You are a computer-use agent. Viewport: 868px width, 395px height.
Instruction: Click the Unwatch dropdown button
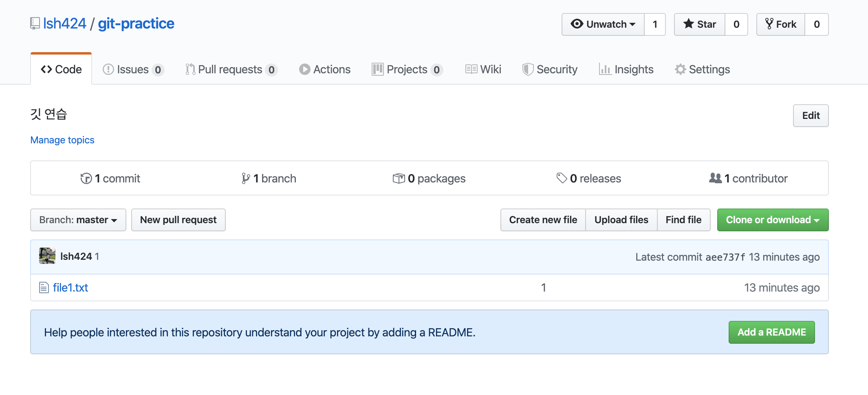click(x=603, y=24)
